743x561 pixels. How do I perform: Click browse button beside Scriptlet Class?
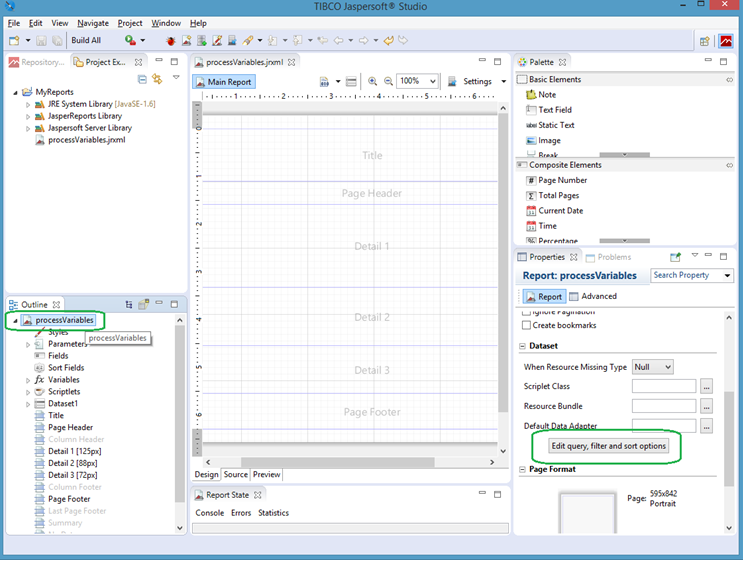[706, 386]
